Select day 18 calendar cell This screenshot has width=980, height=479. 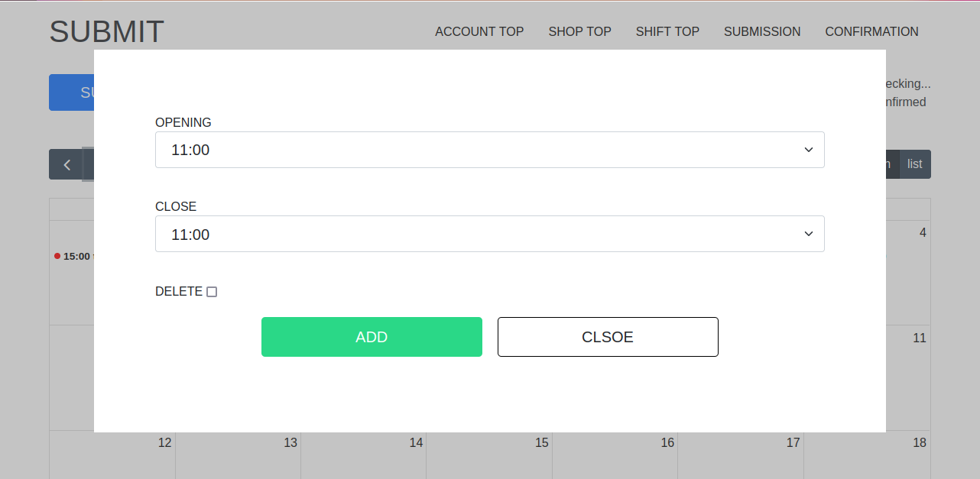click(x=867, y=455)
